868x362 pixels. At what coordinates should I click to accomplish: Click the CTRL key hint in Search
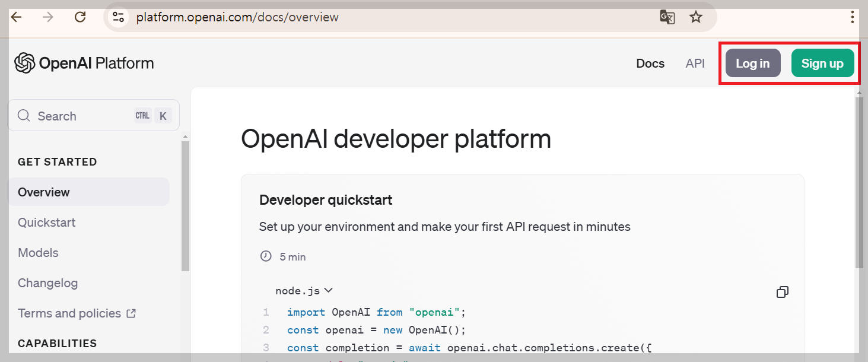[x=142, y=116]
